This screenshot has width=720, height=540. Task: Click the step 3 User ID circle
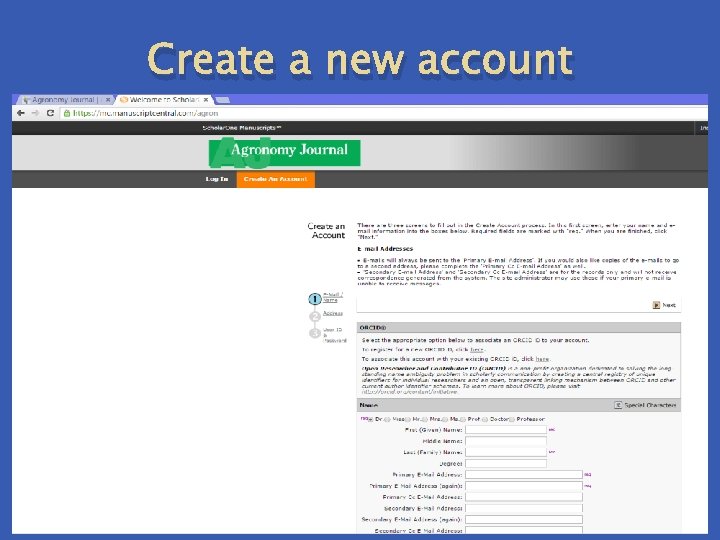[315, 333]
